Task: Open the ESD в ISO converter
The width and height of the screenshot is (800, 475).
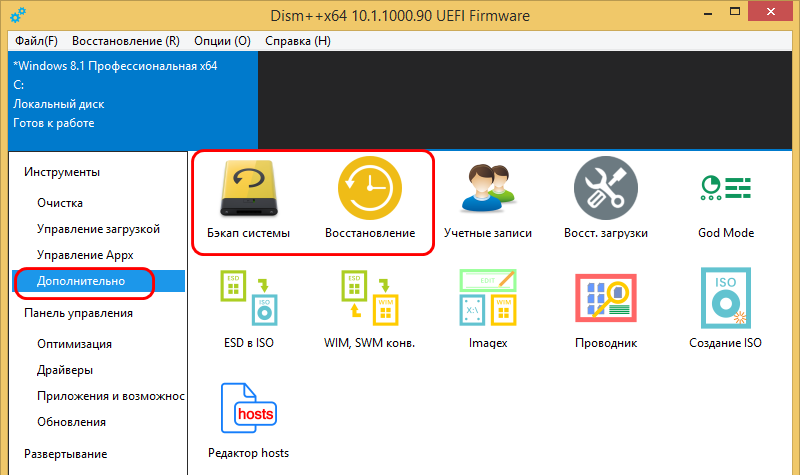Action: (x=248, y=310)
